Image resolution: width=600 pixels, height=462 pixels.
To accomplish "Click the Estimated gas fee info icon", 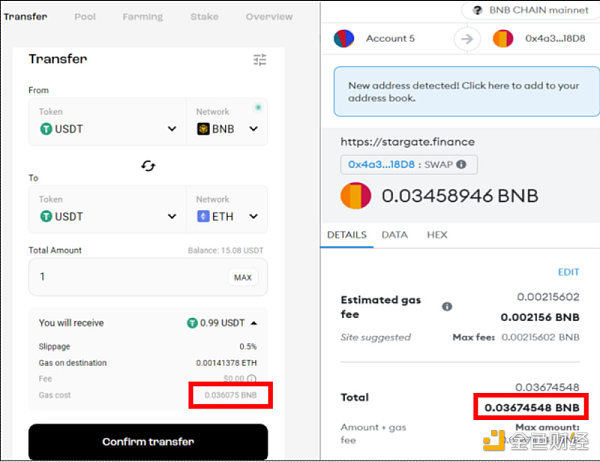I will click(x=447, y=306).
